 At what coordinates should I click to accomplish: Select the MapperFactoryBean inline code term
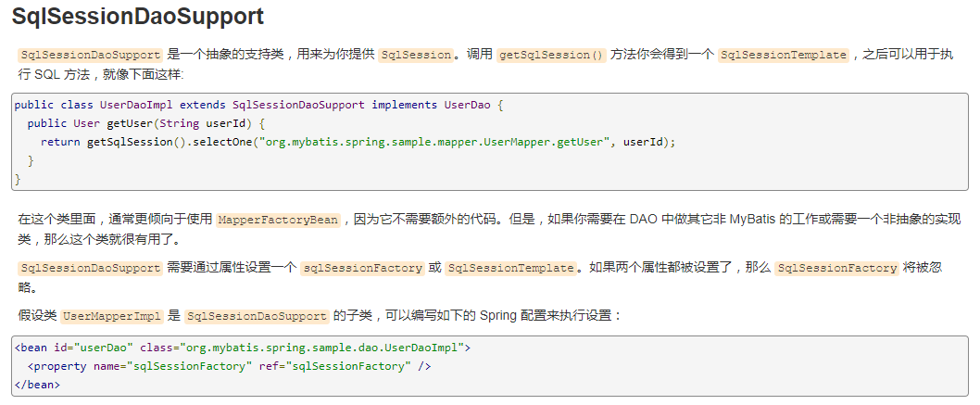[278, 221]
